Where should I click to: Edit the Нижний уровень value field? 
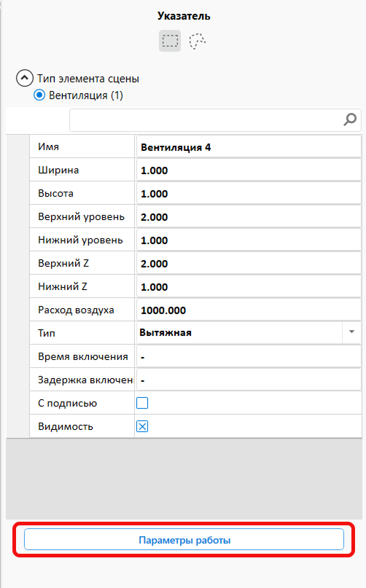click(x=249, y=240)
